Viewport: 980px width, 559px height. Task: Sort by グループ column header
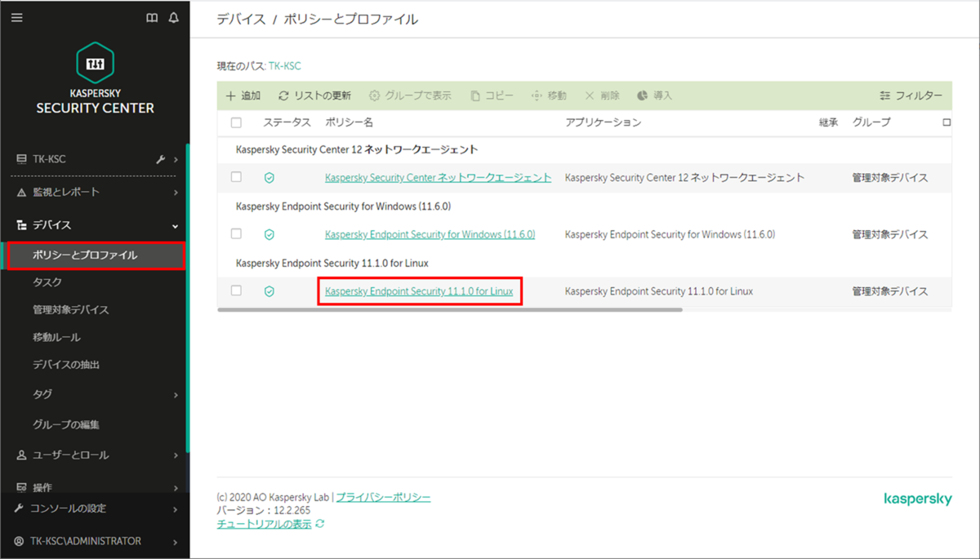click(x=871, y=122)
